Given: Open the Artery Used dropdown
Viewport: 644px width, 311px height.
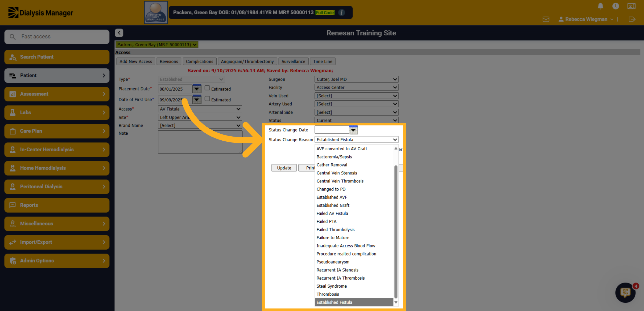Looking at the screenshot, I should point(356,104).
